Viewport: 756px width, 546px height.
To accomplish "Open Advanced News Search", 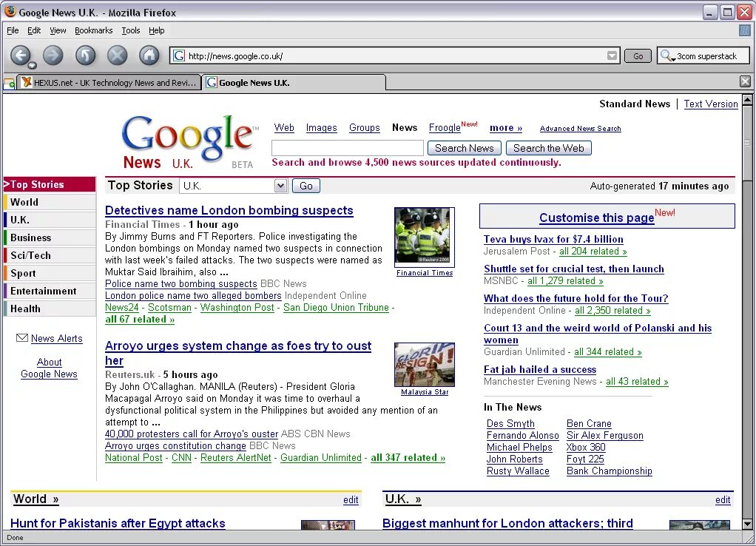I will [580, 128].
